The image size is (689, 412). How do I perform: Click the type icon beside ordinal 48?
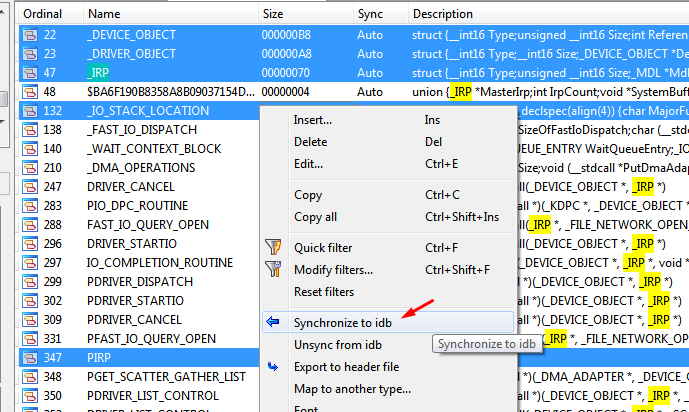[32, 92]
